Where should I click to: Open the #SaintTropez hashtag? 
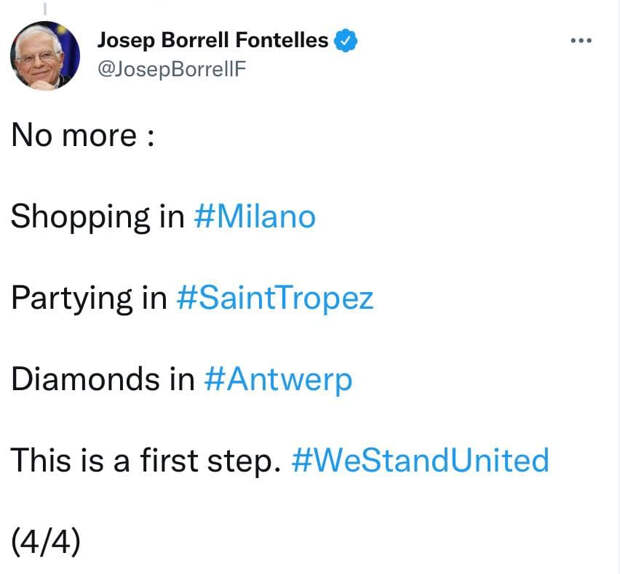pos(275,298)
